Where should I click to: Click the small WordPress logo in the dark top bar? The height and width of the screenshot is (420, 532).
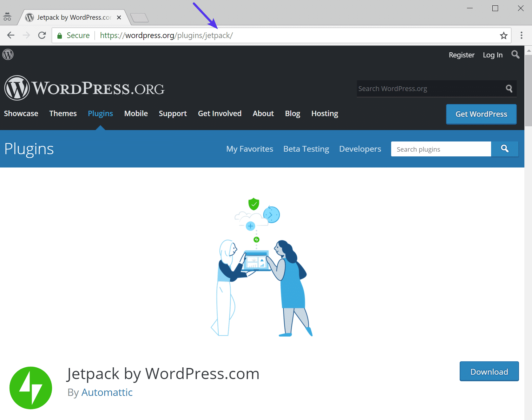(8, 54)
